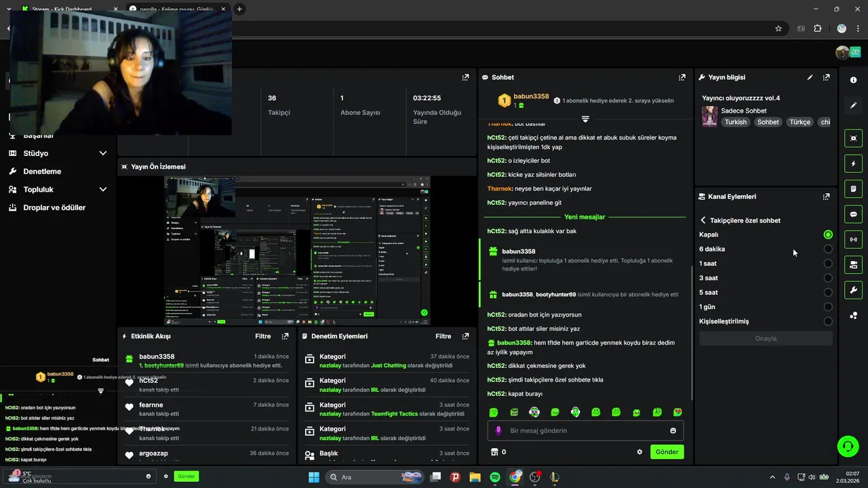Pop out the Yayın bilgisi panel

tap(826, 77)
